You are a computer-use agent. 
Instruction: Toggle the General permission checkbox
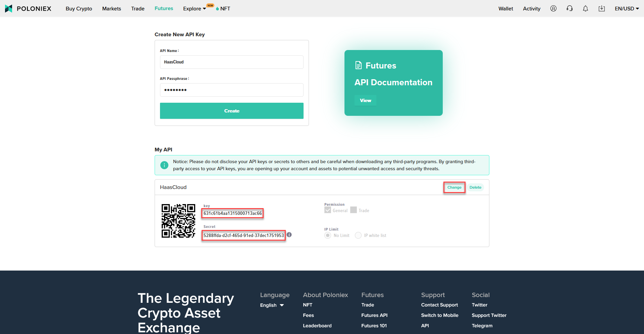tap(328, 210)
